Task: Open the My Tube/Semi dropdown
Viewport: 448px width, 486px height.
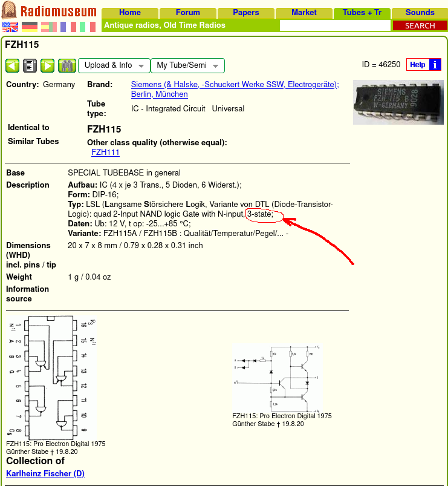Action: pyautogui.click(x=187, y=65)
